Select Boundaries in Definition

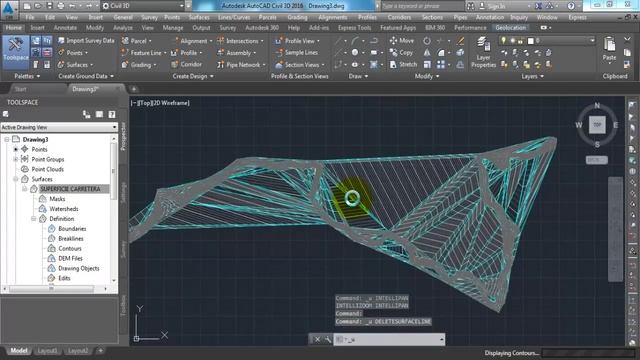coord(72,229)
